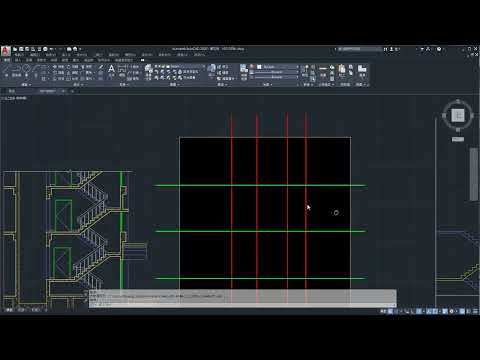Viewport: 480px width, 360px height.
Task: Add a new layout with plus button
Action: coord(46,310)
